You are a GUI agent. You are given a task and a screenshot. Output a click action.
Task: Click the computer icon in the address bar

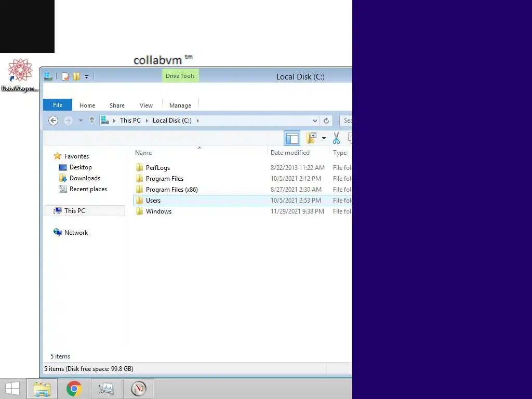pyautogui.click(x=105, y=121)
